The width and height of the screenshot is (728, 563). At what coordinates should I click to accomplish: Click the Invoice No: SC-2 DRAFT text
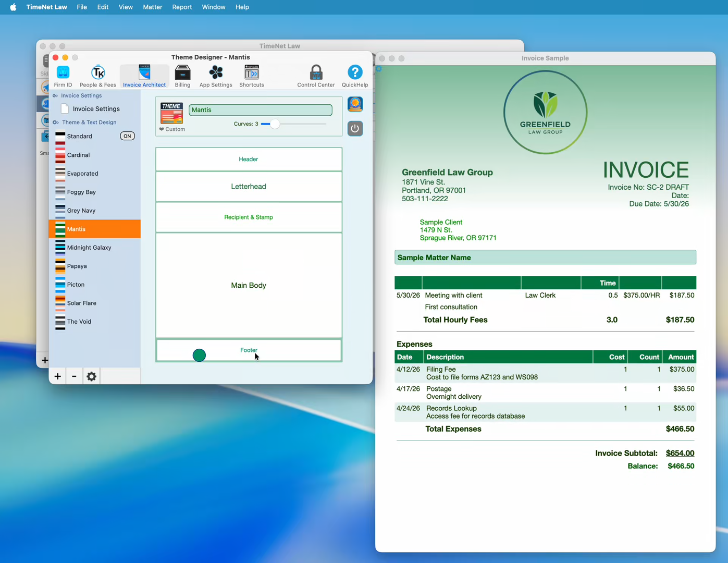coord(648,187)
